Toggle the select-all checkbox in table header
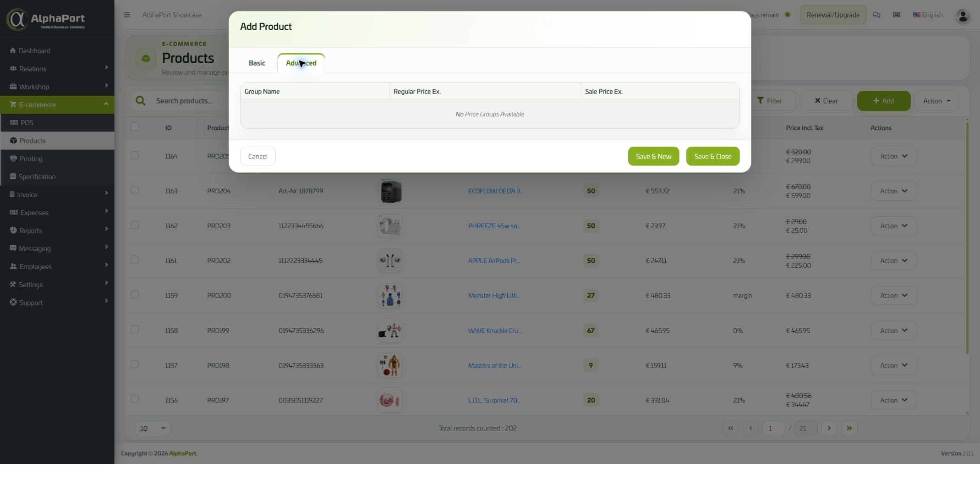The image size is (980, 495). tap(135, 126)
